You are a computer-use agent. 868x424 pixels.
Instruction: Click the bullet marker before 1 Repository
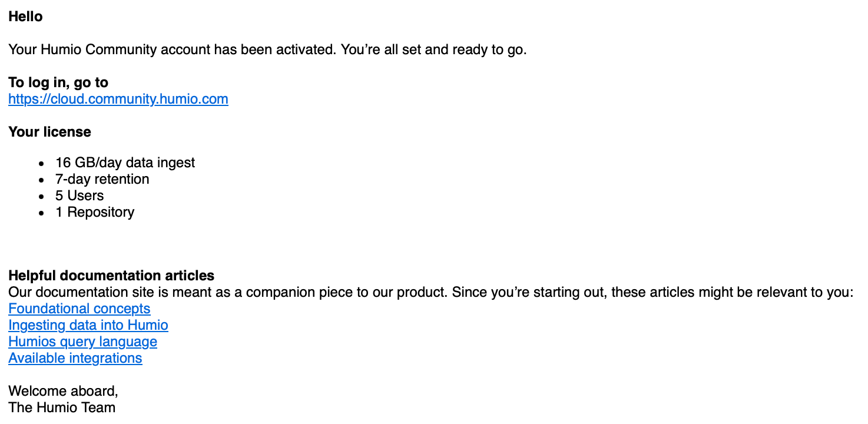(41, 213)
